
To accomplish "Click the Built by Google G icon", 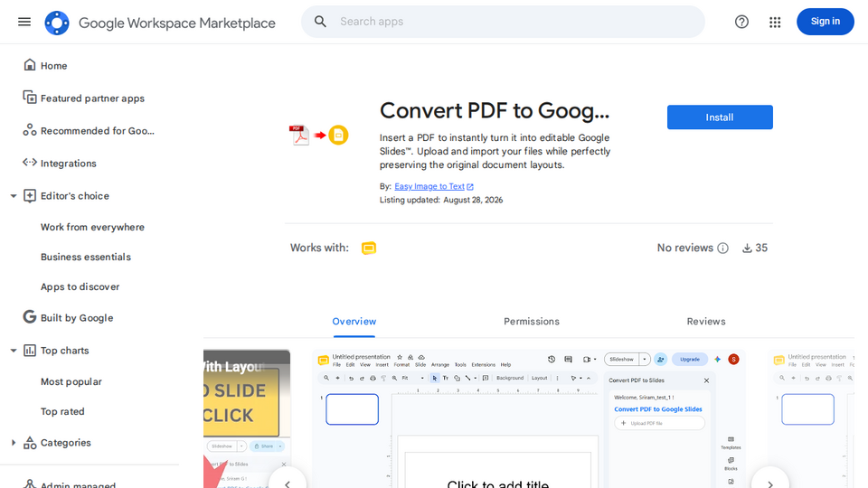I will click(30, 317).
